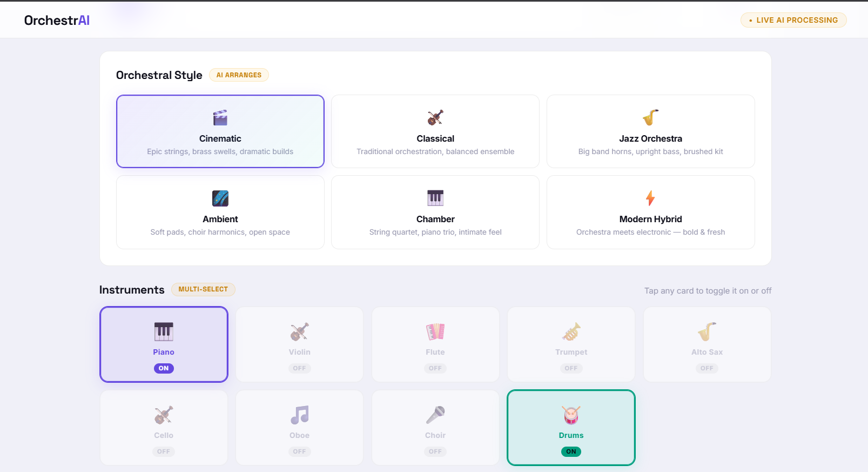The width and height of the screenshot is (868, 472).
Task: Click the Orchestral Style heading
Action: [x=159, y=75]
